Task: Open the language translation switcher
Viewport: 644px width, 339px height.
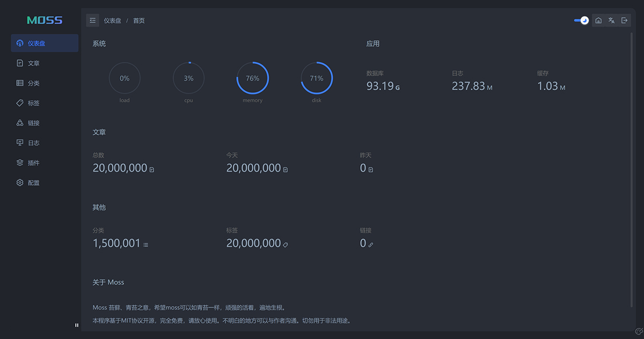Action: (x=611, y=20)
